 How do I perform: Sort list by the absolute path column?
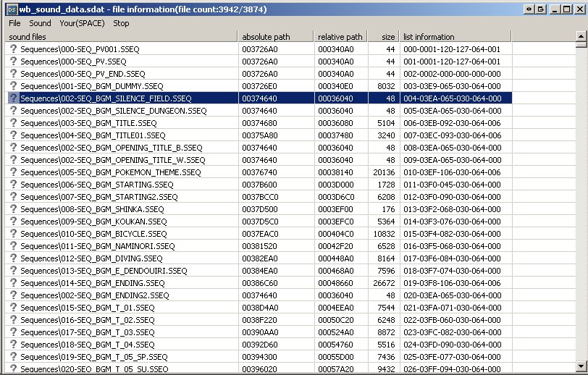coord(275,36)
